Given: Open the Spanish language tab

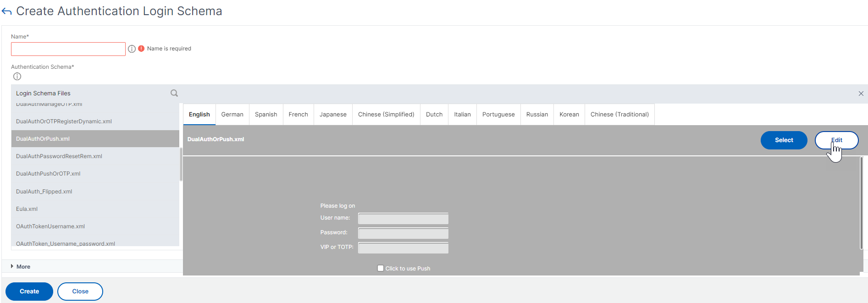Looking at the screenshot, I should [266, 114].
